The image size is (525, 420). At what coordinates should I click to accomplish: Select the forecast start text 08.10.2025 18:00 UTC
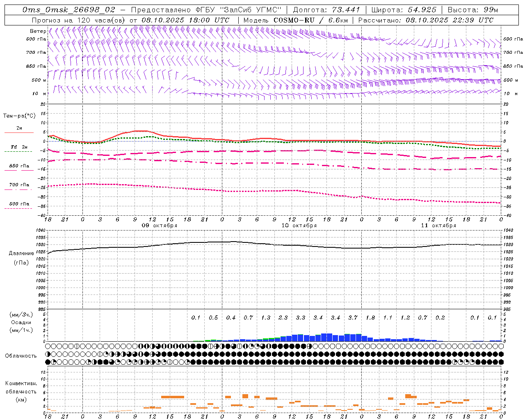click(x=185, y=20)
